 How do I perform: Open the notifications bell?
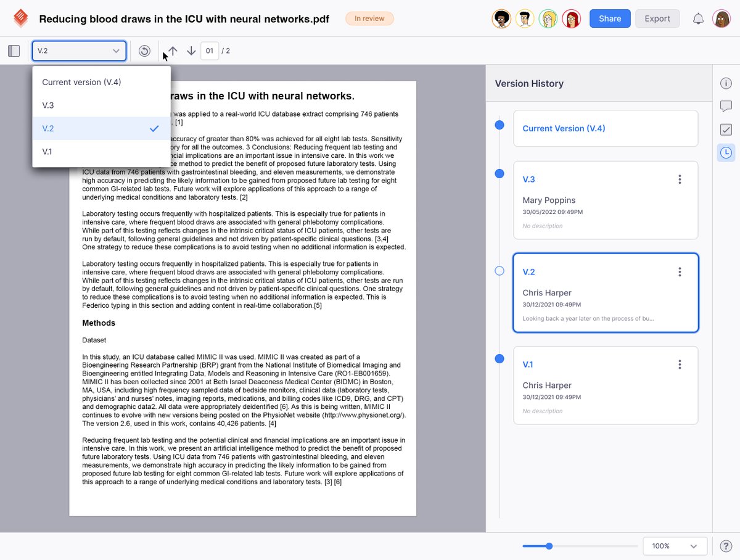698,19
